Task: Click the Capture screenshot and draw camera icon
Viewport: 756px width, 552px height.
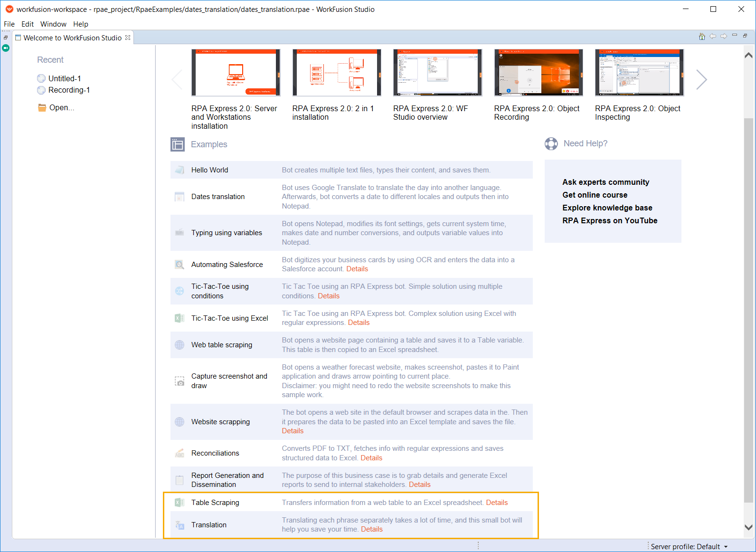Action: pyautogui.click(x=180, y=381)
